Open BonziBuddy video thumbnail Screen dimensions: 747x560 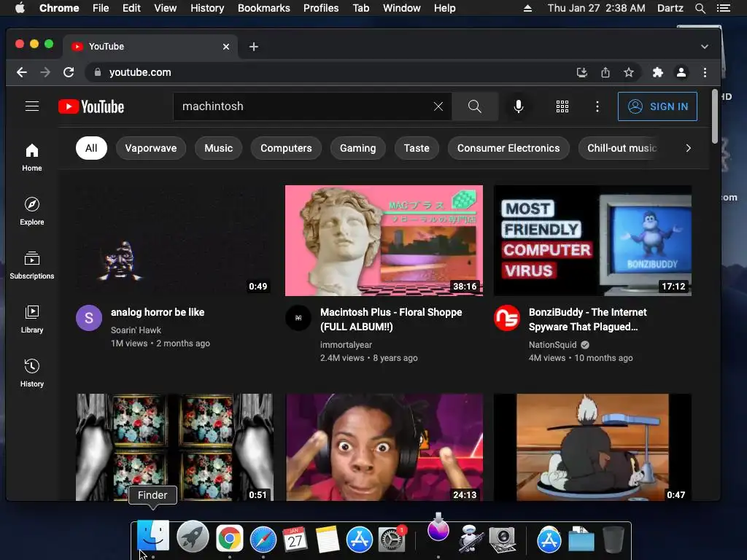pos(592,241)
